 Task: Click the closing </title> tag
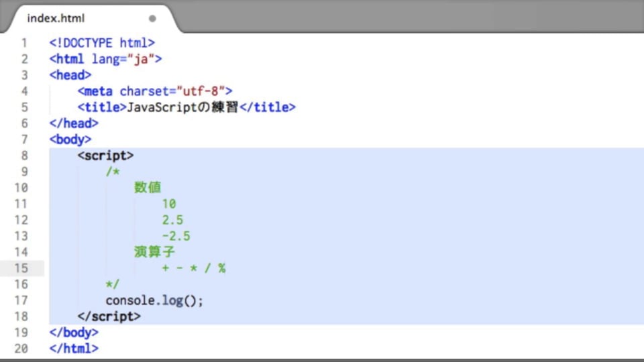(268, 107)
